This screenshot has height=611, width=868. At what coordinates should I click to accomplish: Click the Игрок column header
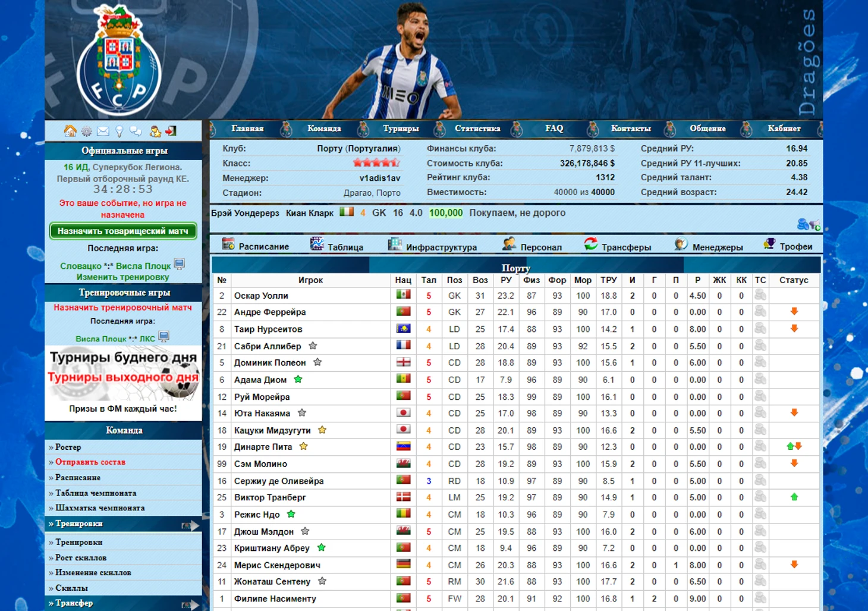click(310, 280)
